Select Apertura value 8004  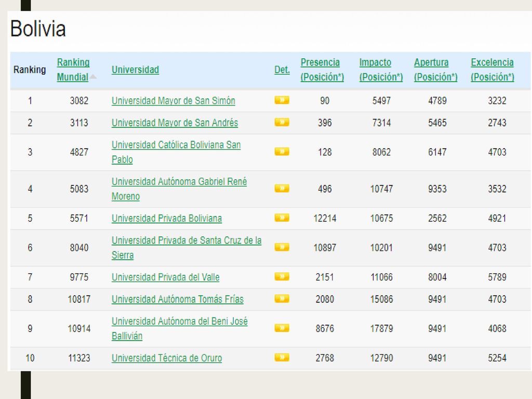click(437, 277)
